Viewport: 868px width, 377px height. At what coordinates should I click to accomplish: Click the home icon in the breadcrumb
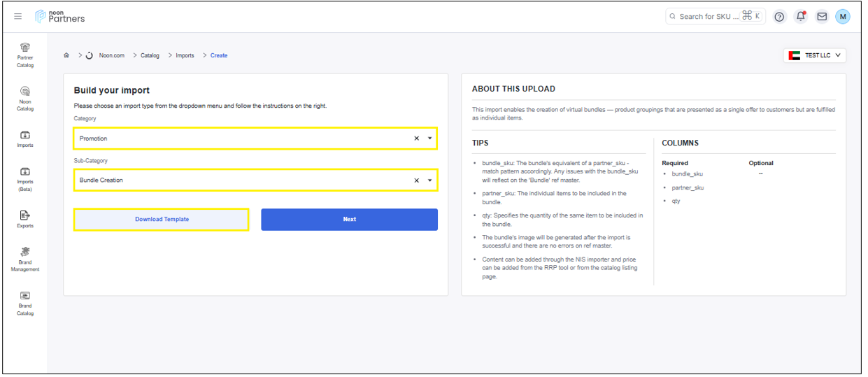pyautogui.click(x=66, y=55)
